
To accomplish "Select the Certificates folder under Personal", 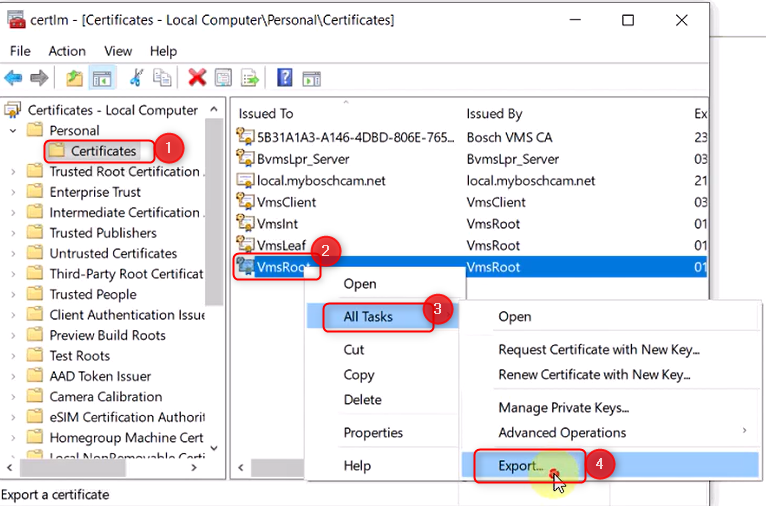I will click(x=103, y=151).
